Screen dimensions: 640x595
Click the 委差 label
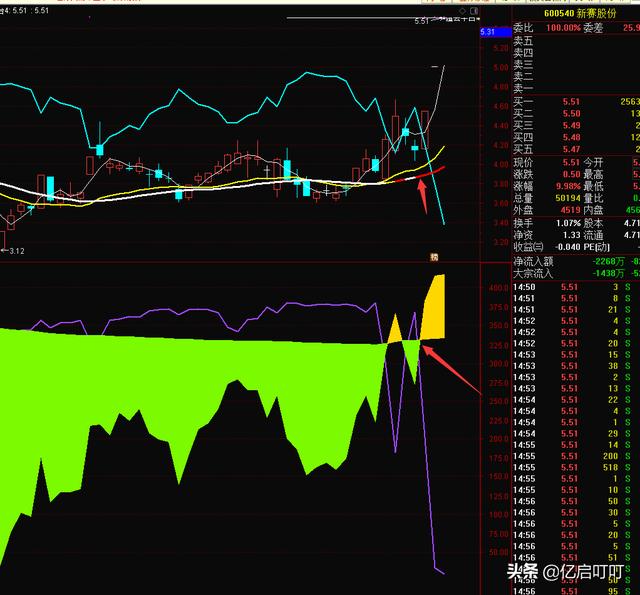point(593,28)
